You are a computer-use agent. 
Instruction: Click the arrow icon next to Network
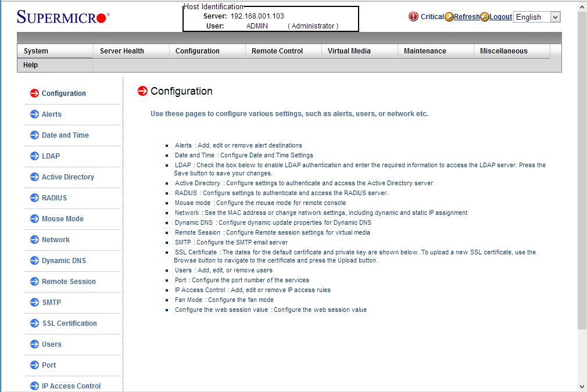[x=34, y=240]
